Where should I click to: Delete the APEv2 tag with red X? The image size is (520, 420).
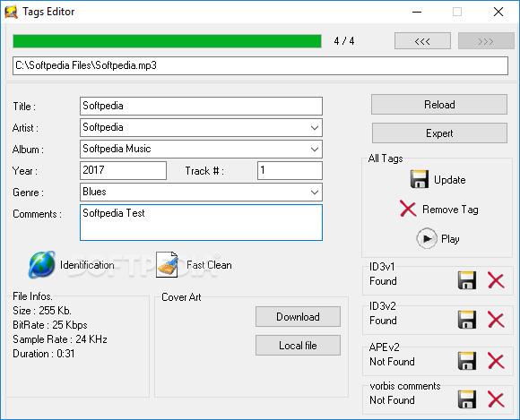[x=496, y=361]
